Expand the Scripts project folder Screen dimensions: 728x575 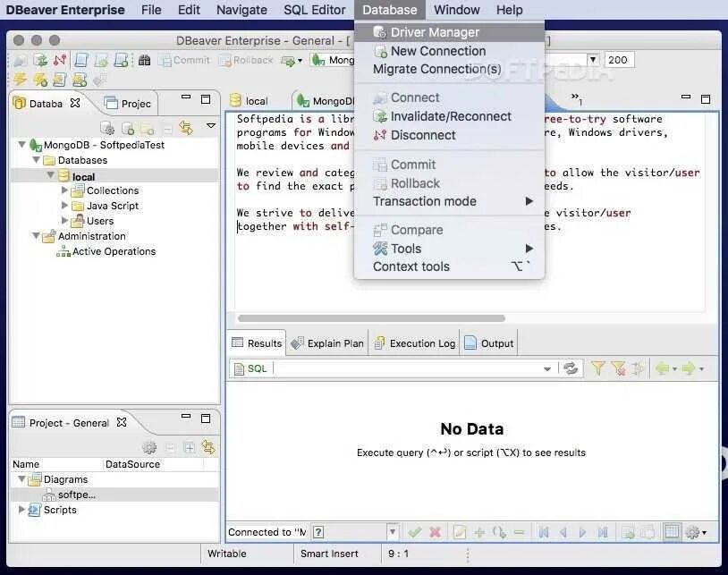point(21,510)
